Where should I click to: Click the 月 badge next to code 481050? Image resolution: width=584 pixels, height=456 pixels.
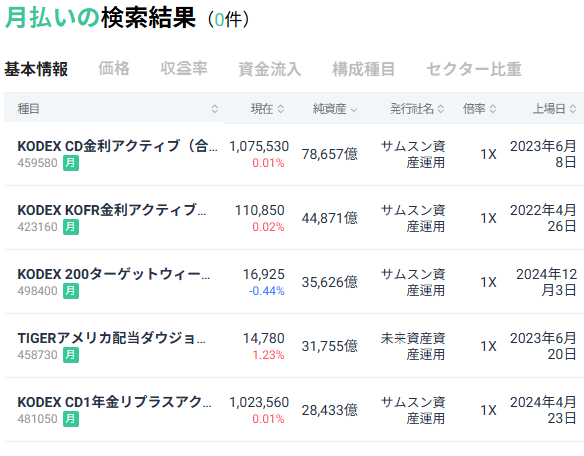pos(71,419)
